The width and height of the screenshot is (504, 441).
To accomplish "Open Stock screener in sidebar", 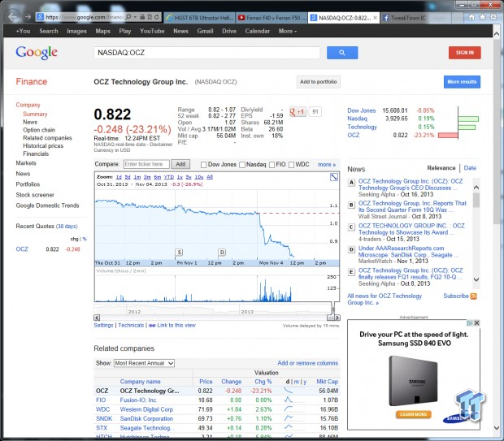I will click(35, 195).
